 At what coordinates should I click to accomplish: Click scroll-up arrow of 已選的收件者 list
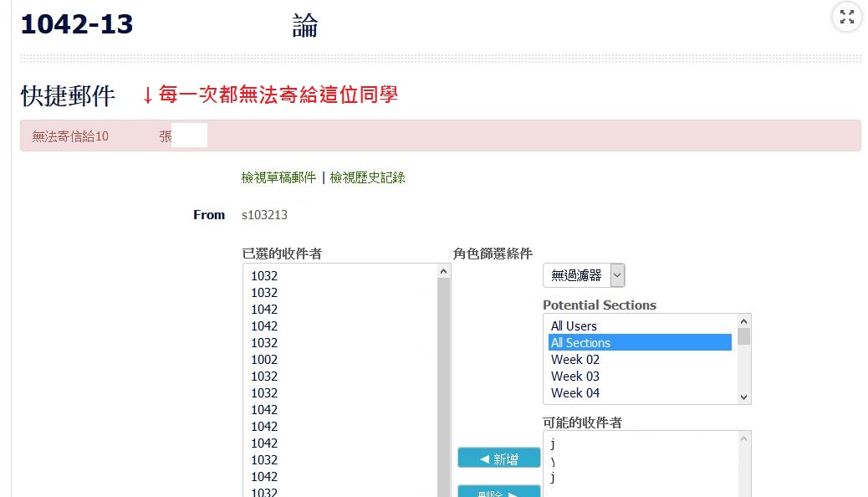[x=443, y=272]
